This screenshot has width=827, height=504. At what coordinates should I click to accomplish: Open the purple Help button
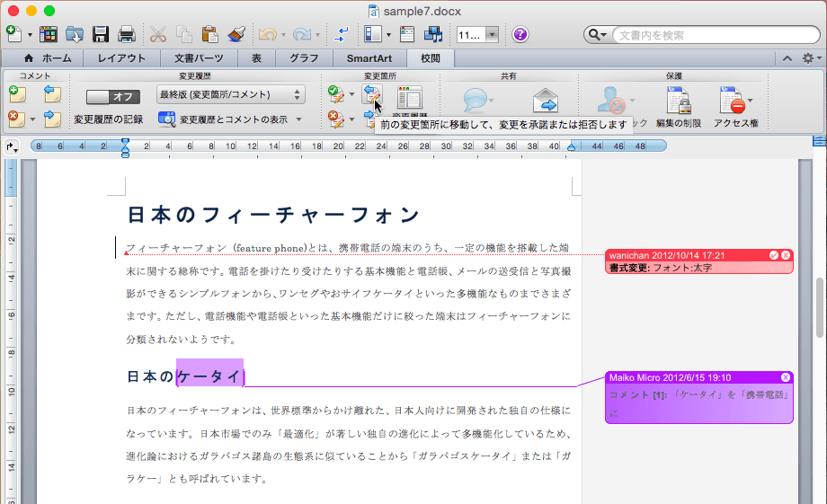[x=520, y=35]
